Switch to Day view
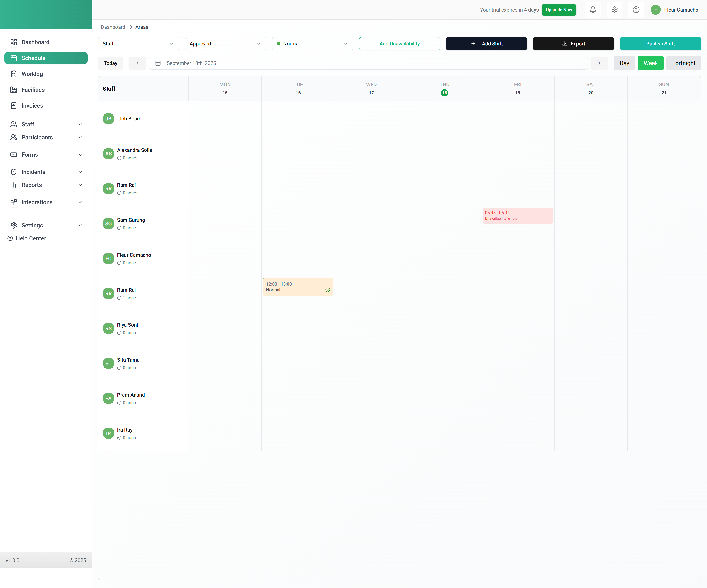 [624, 63]
